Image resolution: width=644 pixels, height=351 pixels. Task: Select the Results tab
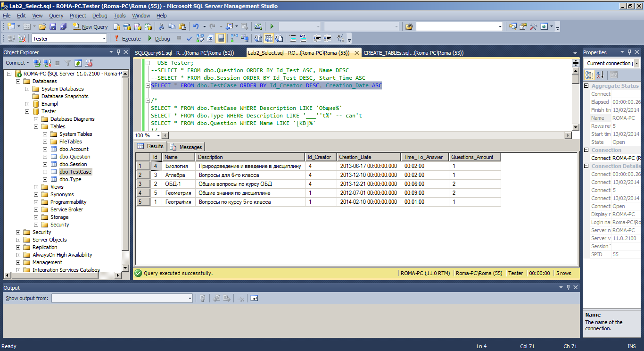pos(151,146)
